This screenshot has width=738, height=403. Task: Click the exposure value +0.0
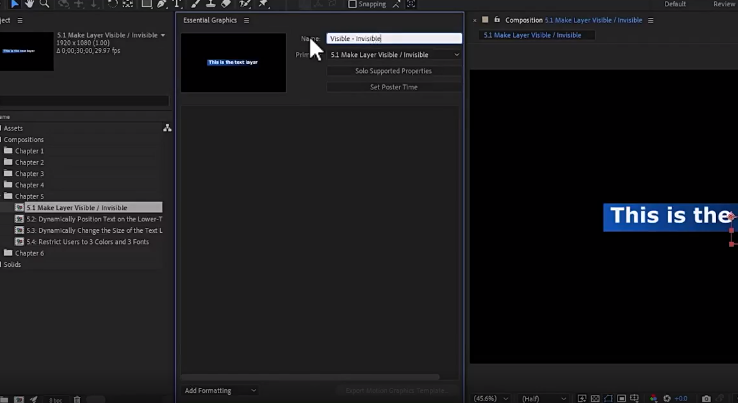[681, 398]
